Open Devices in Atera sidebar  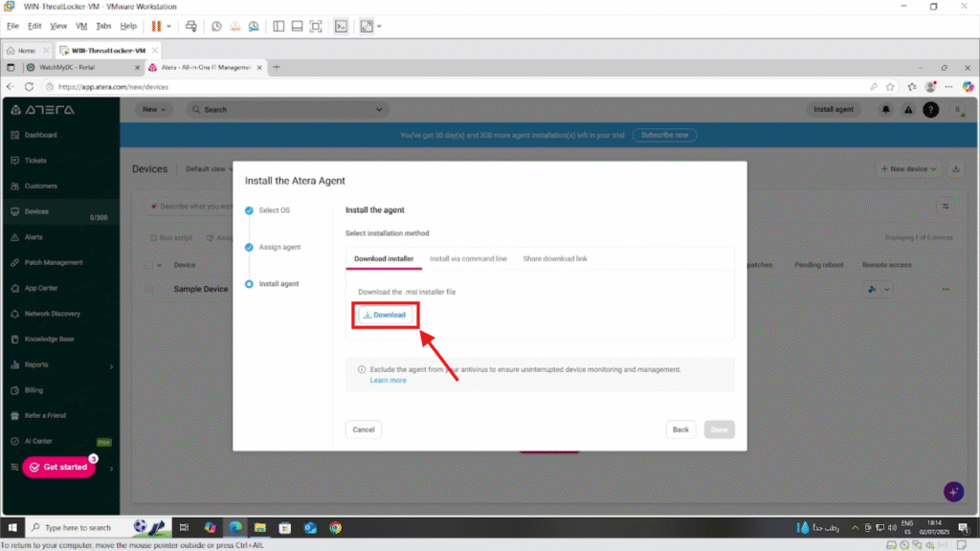coord(36,211)
